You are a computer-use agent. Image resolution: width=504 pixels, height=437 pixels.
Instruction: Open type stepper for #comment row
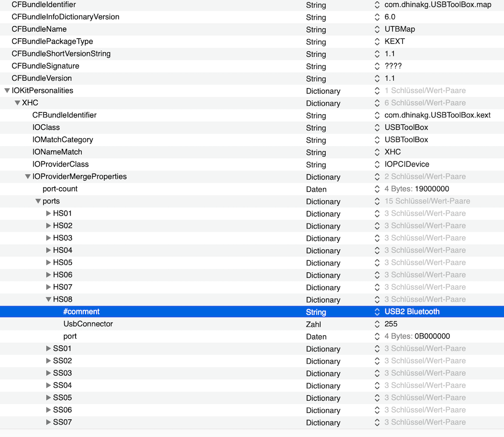(377, 312)
